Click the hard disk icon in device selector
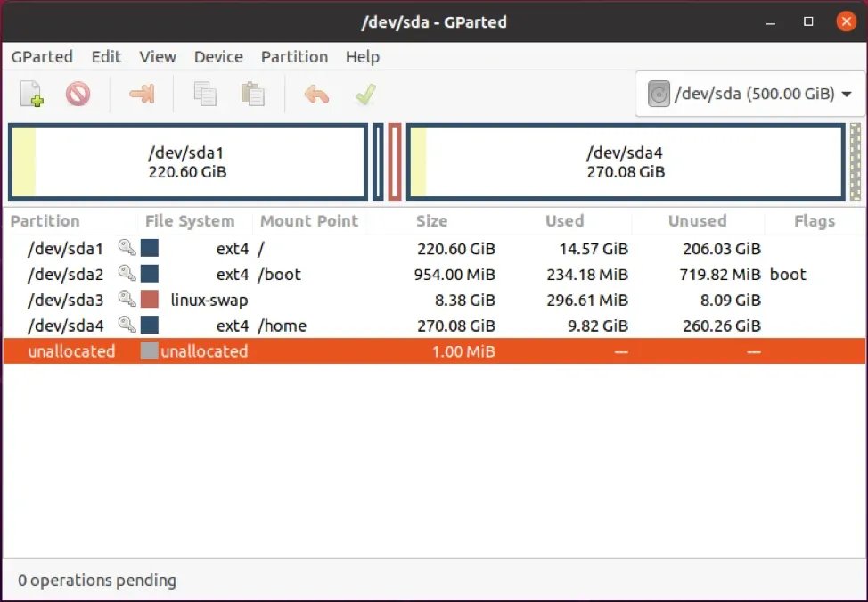868x602 pixels. 659,94
